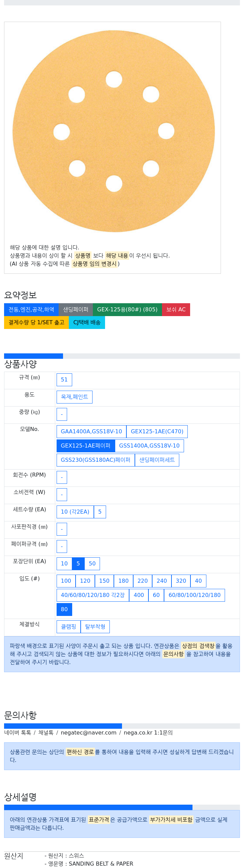The image size is (244, 868).
Task: Click the sanding disc product image
Action: pos(114,131)
